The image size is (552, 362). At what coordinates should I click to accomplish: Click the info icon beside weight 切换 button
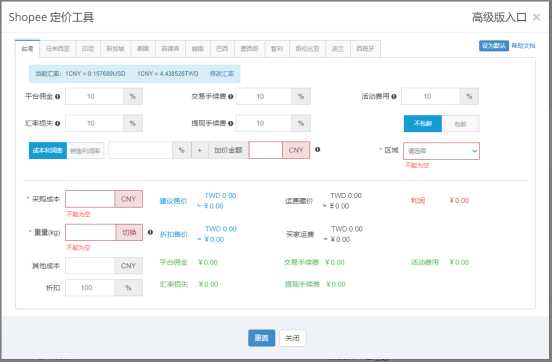[x=150, y=232]
